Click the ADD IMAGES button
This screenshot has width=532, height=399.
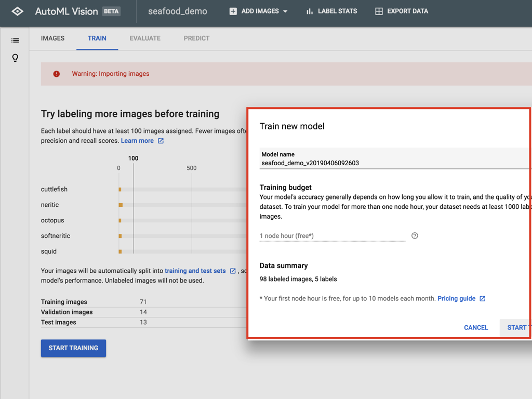click(259, 11)
